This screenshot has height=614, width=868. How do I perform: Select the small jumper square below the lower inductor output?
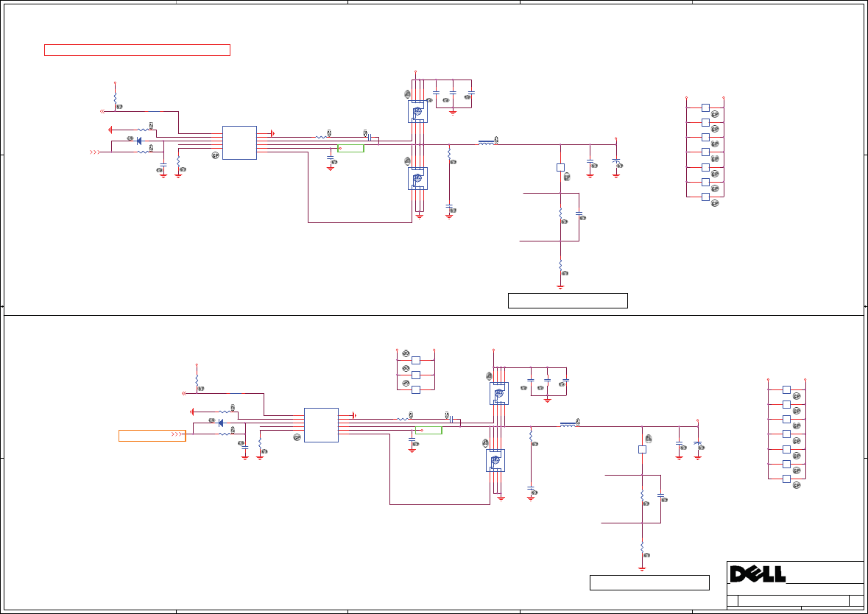[x=642, y=450]
